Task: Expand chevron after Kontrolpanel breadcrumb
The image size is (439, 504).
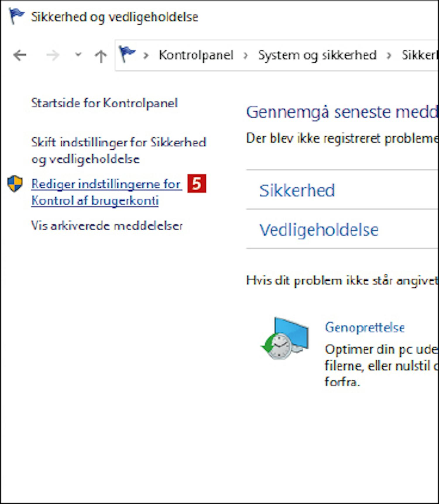Action: click(246, 55)
